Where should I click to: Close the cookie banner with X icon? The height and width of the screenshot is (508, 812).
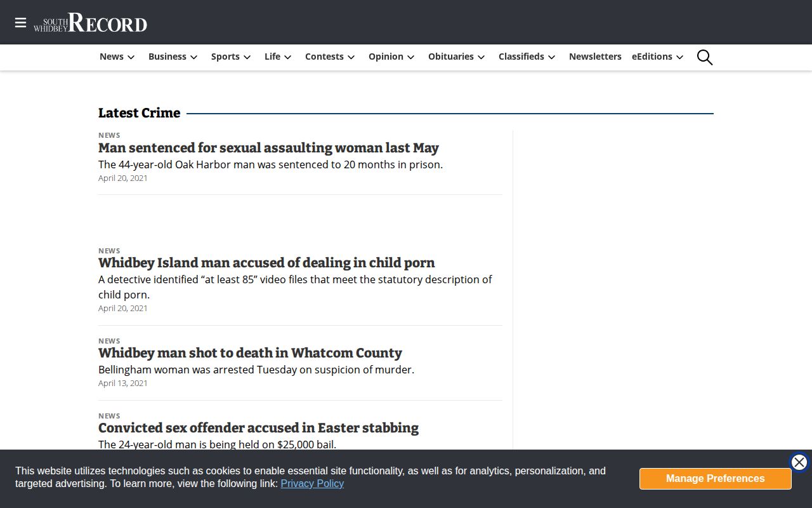pyautogui.click(x=799, y=462)
